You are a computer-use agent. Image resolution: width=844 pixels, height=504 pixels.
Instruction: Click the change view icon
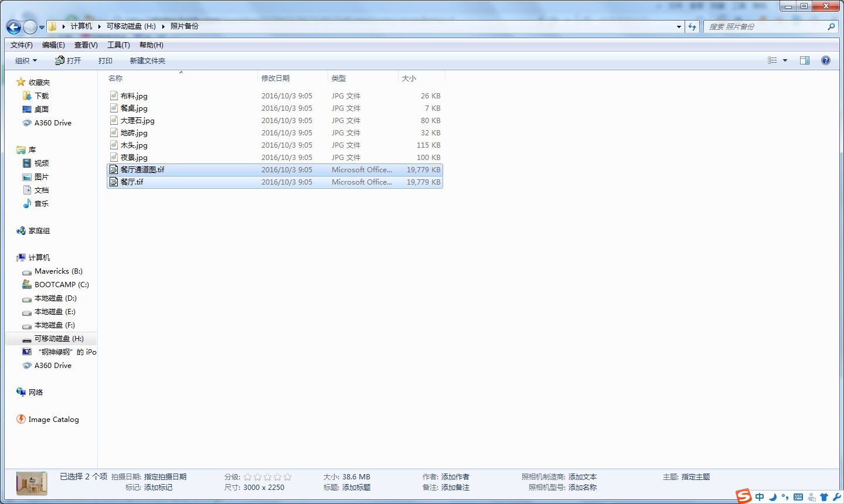(772, 60)
